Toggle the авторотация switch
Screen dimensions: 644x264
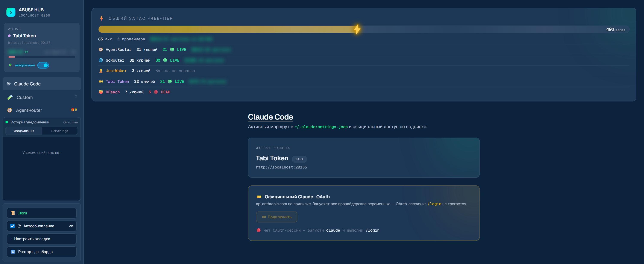(x=43, y=65)
